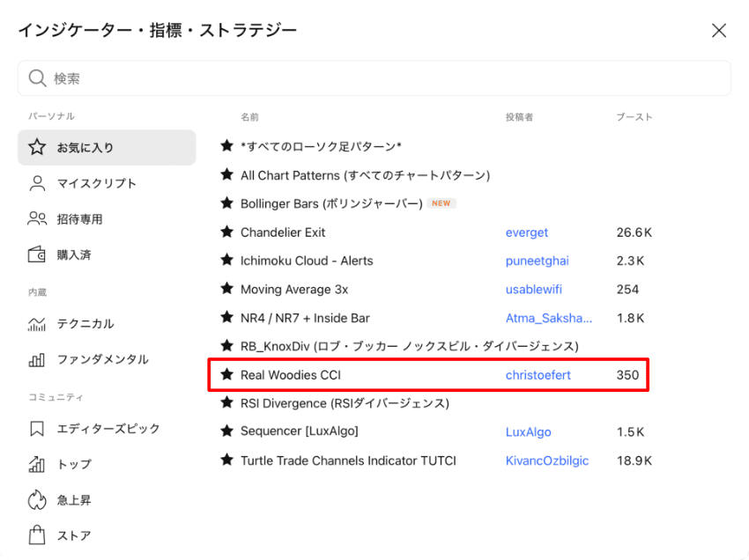
Task: Toggle star beside RB_KnoxDiv
Action: pos(226,346)
